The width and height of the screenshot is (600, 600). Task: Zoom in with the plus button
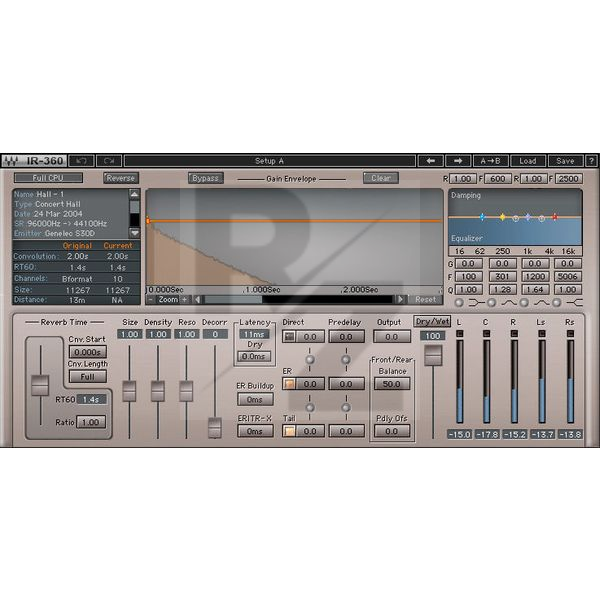point(185,300)
